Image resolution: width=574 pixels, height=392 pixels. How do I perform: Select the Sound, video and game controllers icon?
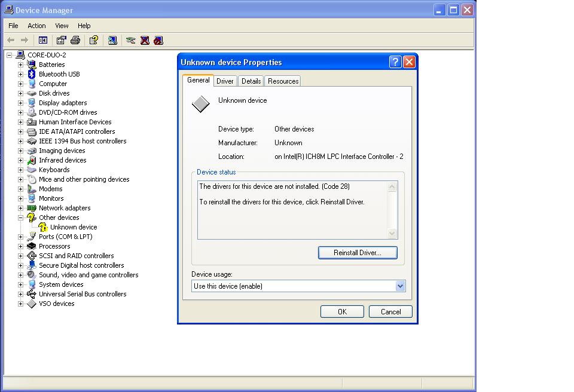(32, 275)
